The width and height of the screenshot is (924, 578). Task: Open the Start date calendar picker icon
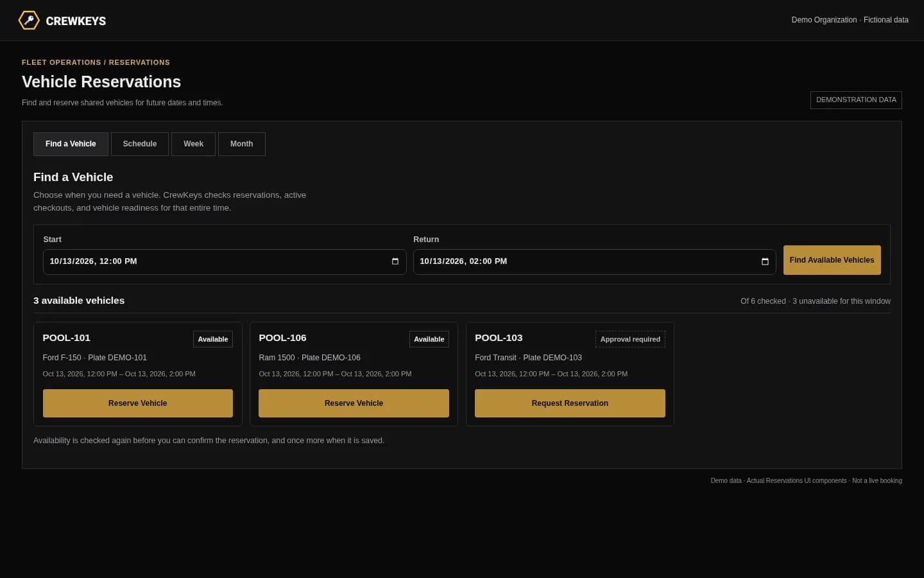coord(395,261)
